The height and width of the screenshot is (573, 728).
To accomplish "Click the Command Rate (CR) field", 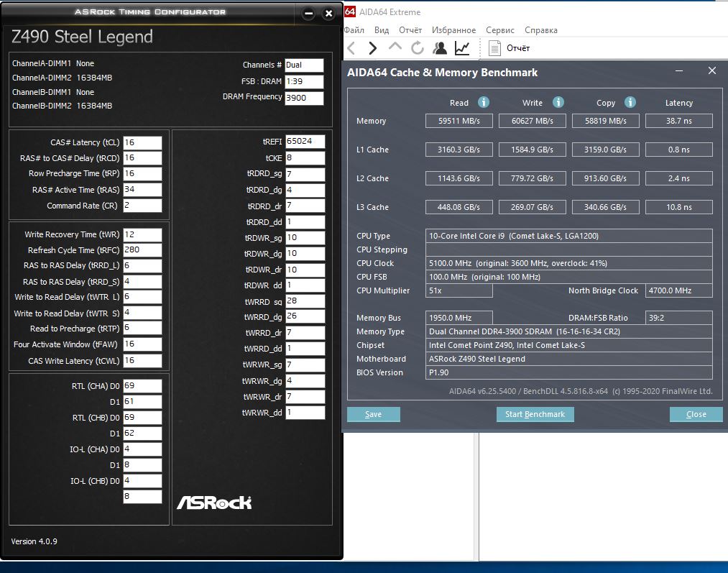I will pyautogui.click(x=142, y=205).
